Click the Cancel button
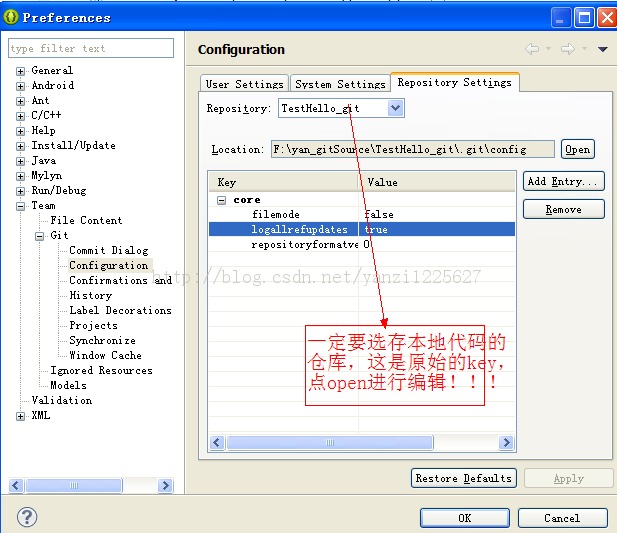 point(562,518)
